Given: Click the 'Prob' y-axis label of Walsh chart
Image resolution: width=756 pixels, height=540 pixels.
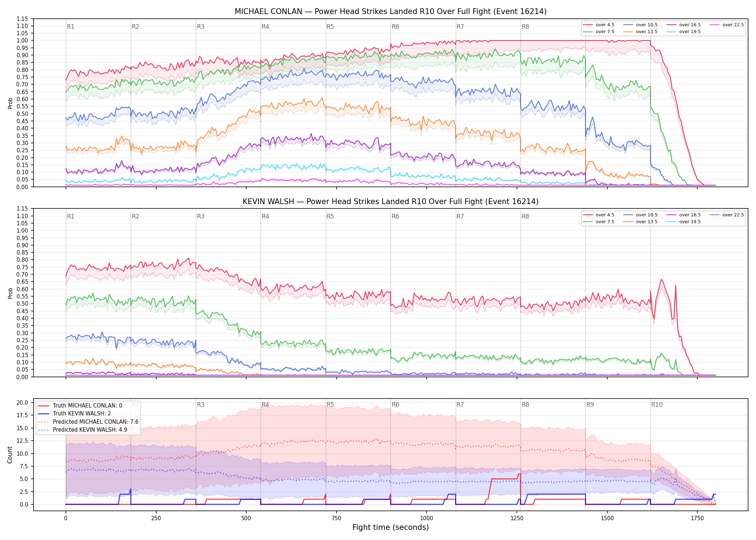Looking at the screenshot, I should click(10, 293).
